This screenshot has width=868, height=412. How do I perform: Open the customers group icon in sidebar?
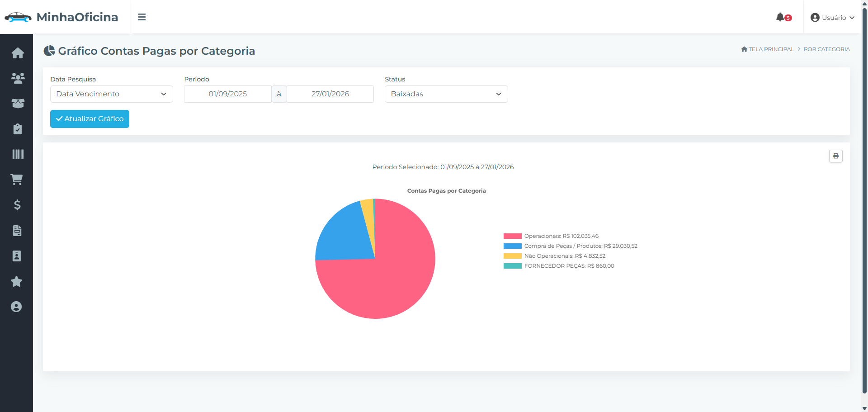click(x=18, y=78)
